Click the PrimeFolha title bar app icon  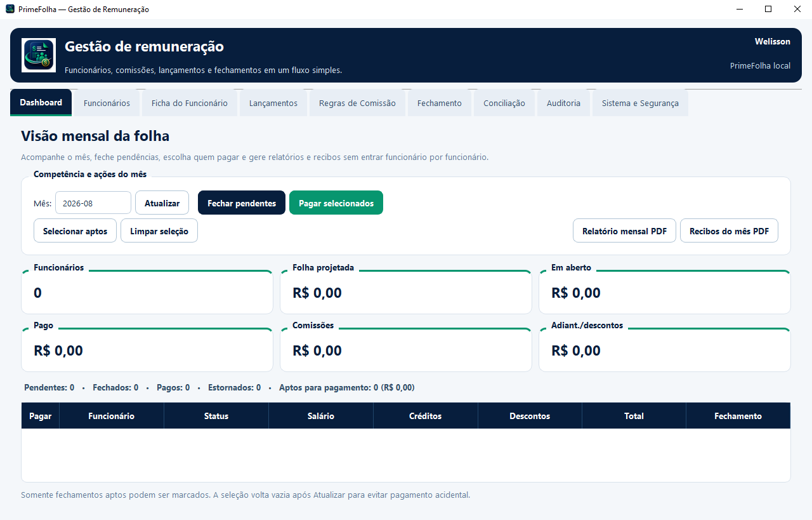tap(10, 9)
